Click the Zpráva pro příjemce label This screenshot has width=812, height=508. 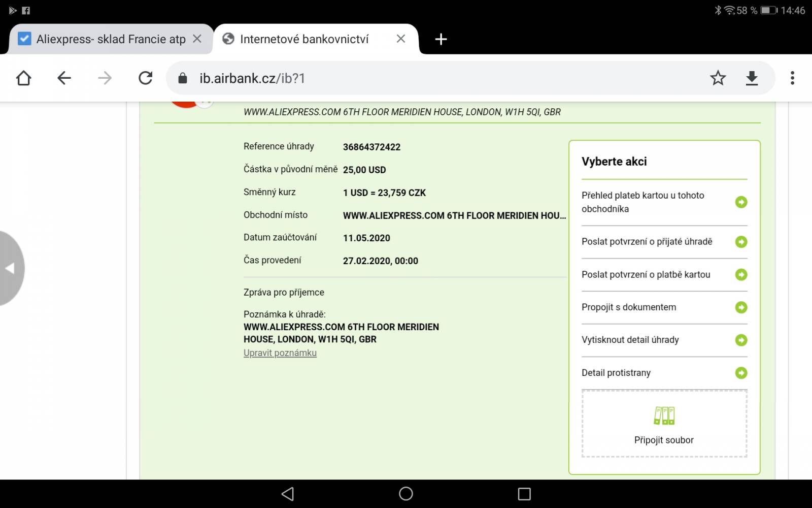(x=284, y=293)
